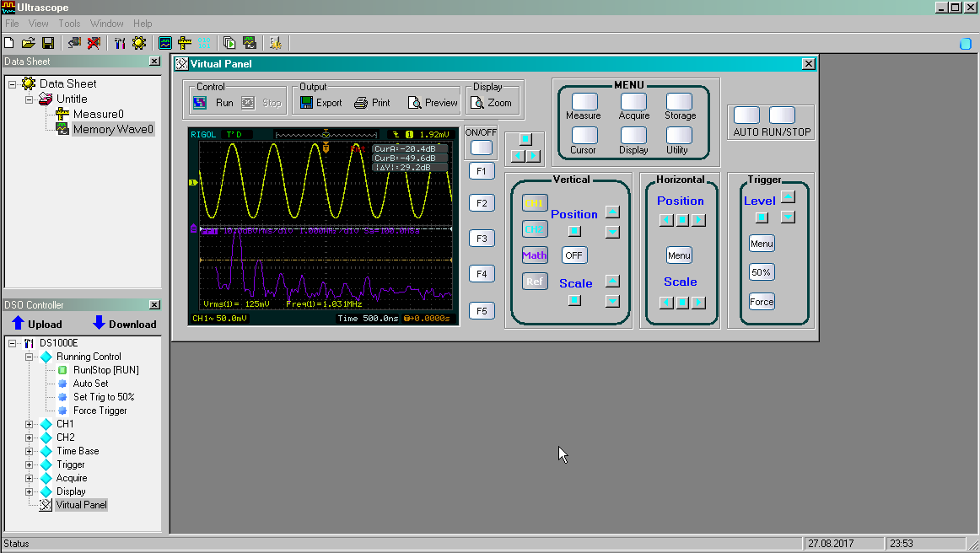Collapse the DS1000E tree node
The width and height of the screenshot is (980, 553).
[12, 343]
